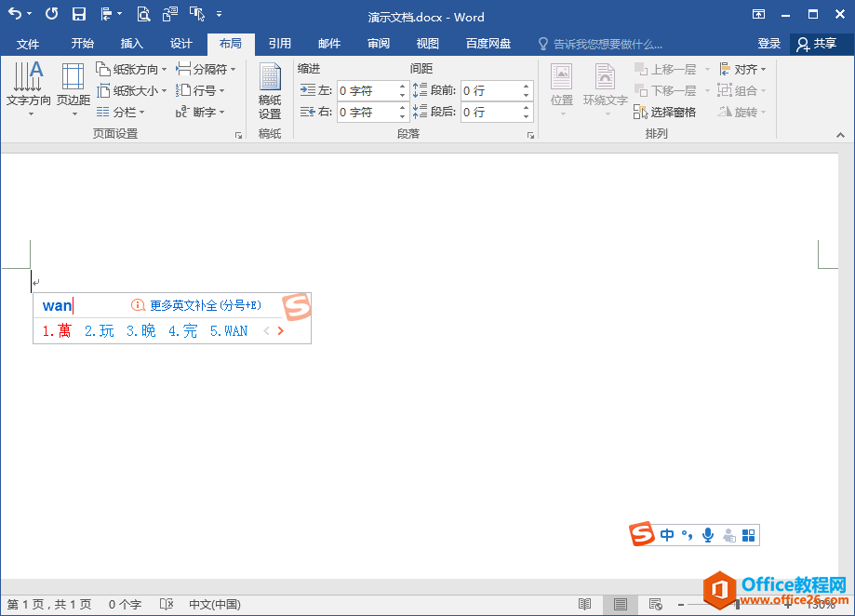Screen dimensions: 855x616
Task: Open the Rotate (旋转) menu
Action: point(742,112)
